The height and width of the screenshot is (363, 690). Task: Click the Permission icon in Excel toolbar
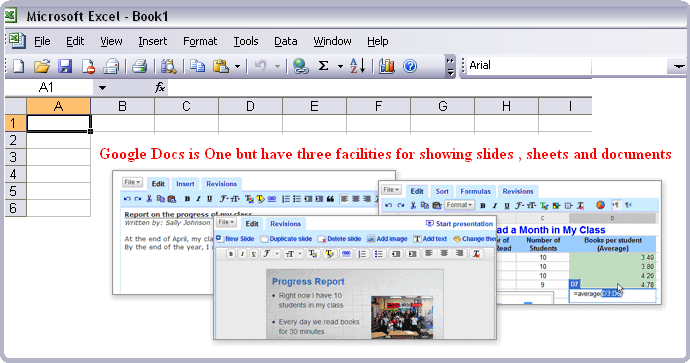88,66
